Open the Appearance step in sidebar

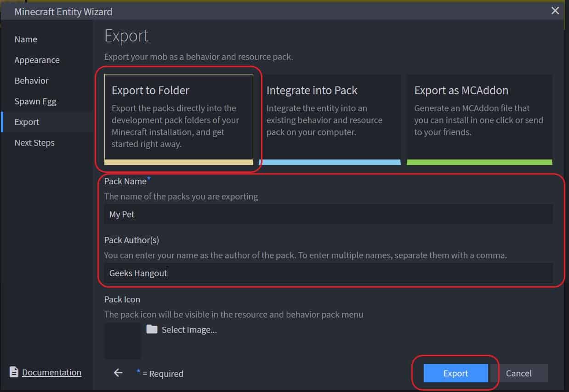[x=37, y=60]
